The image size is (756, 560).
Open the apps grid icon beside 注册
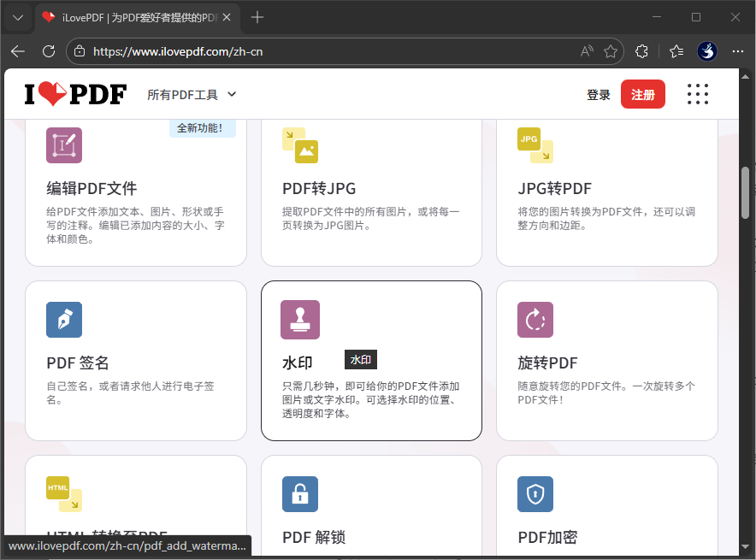pos(699,93)
